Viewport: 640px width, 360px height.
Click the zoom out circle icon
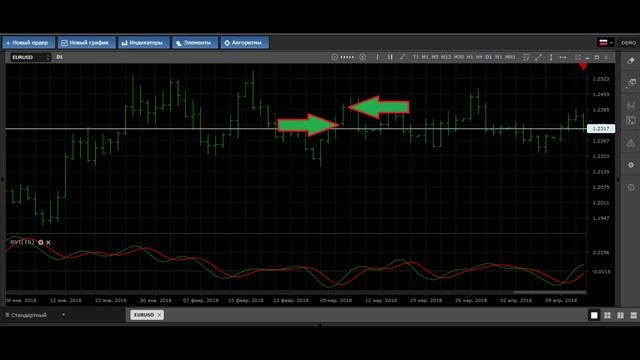pyautogui.click(x=334, y=57)
